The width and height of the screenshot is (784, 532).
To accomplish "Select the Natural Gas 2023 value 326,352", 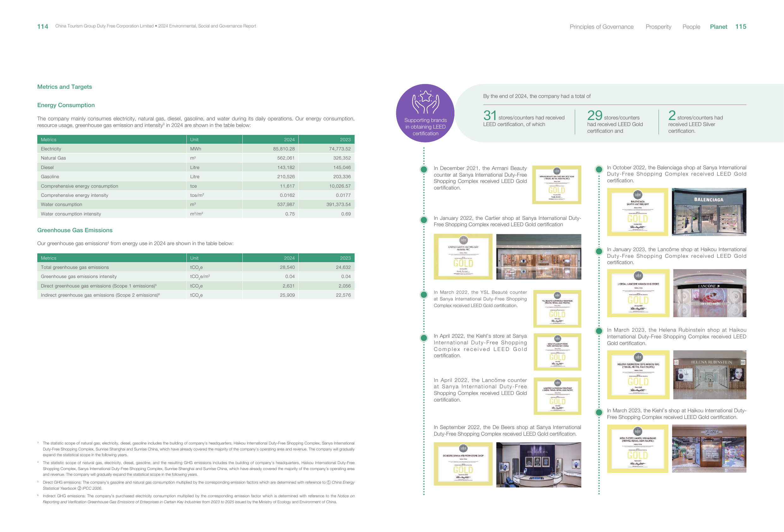I will [x=342, y=158].
